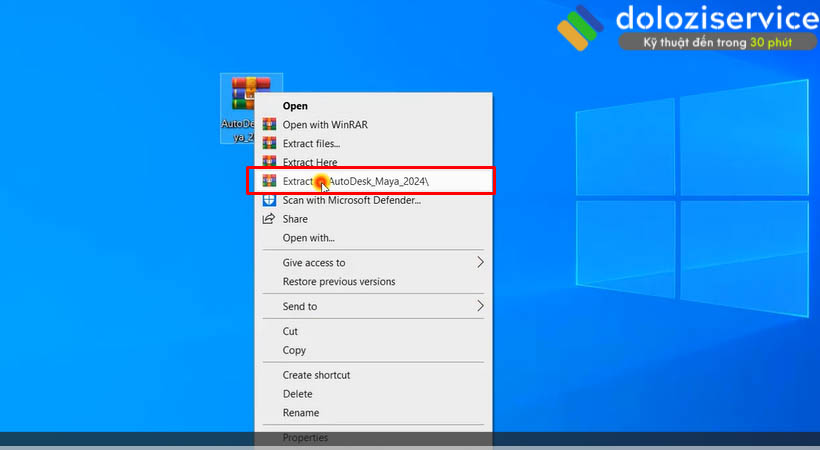Click the WinRAR icon for Extract to AutoDesk_Maya_2024\
820x450 pixels.
268,181
